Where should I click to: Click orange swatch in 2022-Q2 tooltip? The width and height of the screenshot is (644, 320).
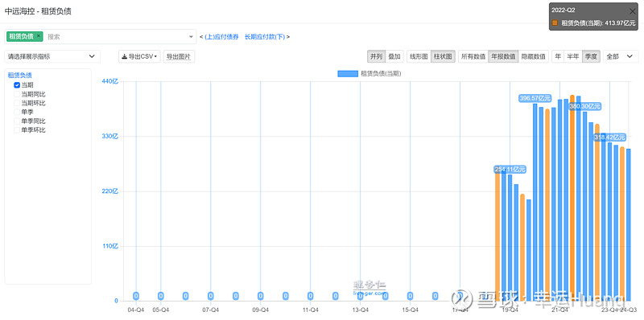pyautogui.click(x=555, y=23)
